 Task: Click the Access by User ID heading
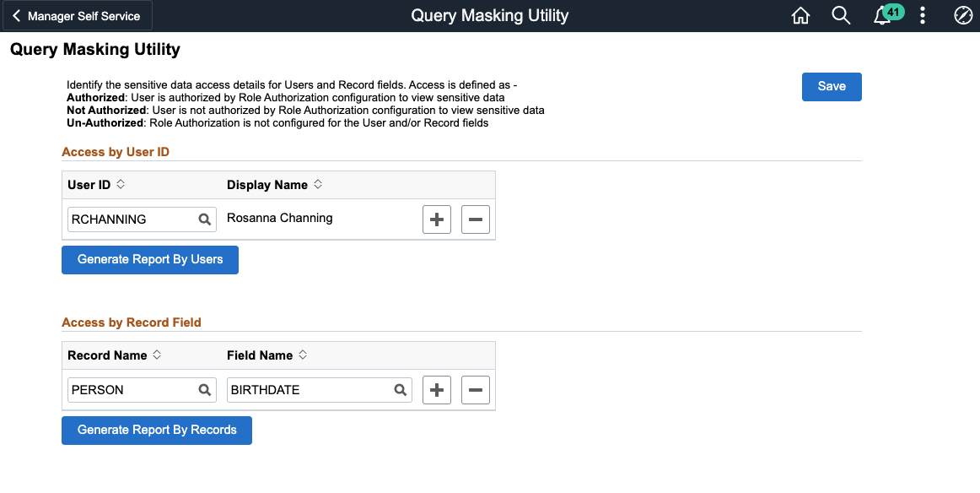point(116,152)
